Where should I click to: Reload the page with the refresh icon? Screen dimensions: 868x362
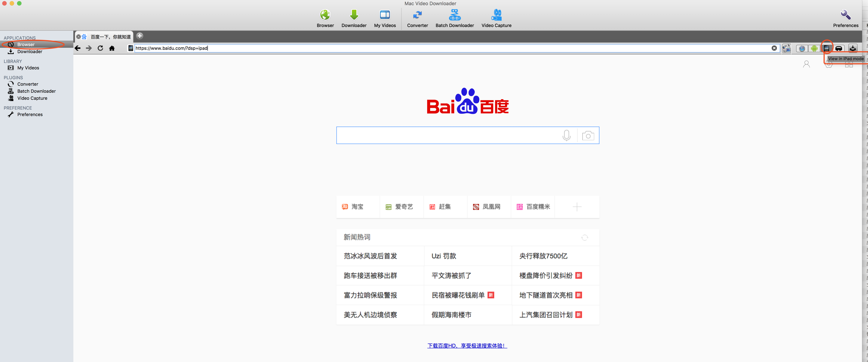point(100,48)
